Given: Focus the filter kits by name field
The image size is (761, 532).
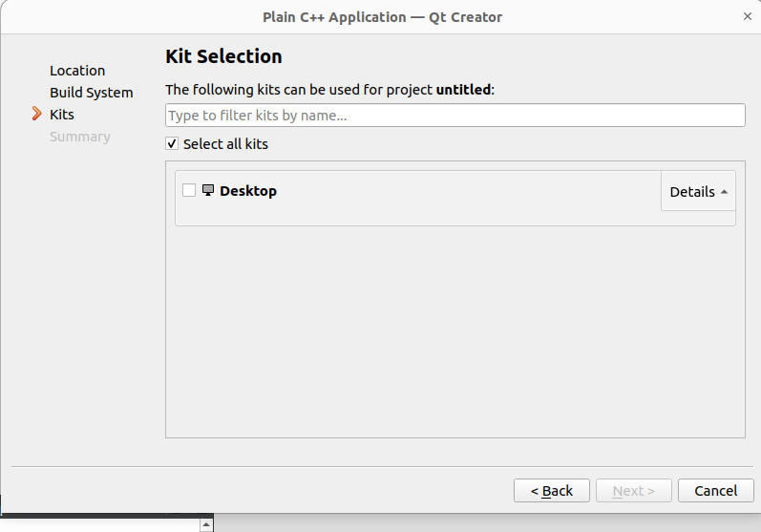Looking at the screenshot, I should pos(454,116).
